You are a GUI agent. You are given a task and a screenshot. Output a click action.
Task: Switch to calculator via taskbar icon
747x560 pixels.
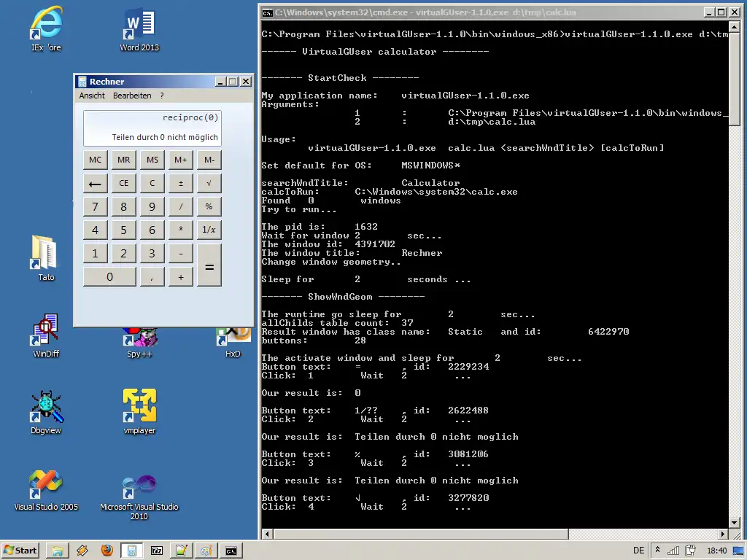click(131, 551)
